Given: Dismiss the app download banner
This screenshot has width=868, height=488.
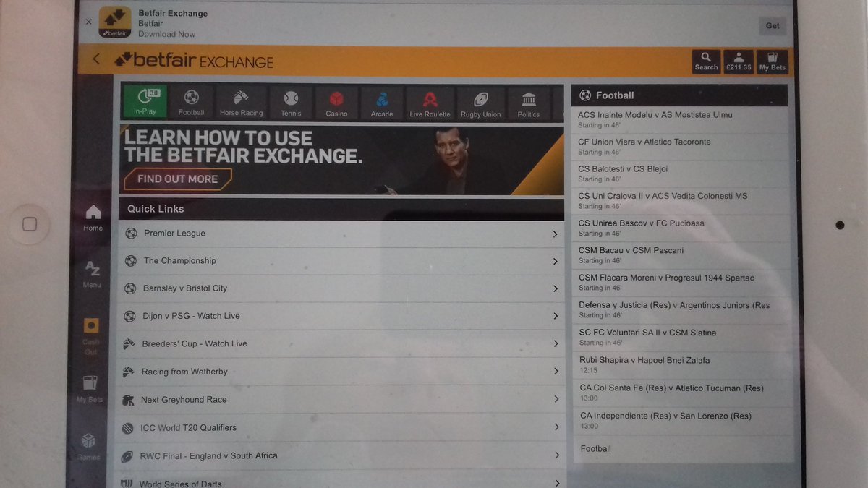Looking at the screenshot, I should pyautogui.click(x=89, y=22).
